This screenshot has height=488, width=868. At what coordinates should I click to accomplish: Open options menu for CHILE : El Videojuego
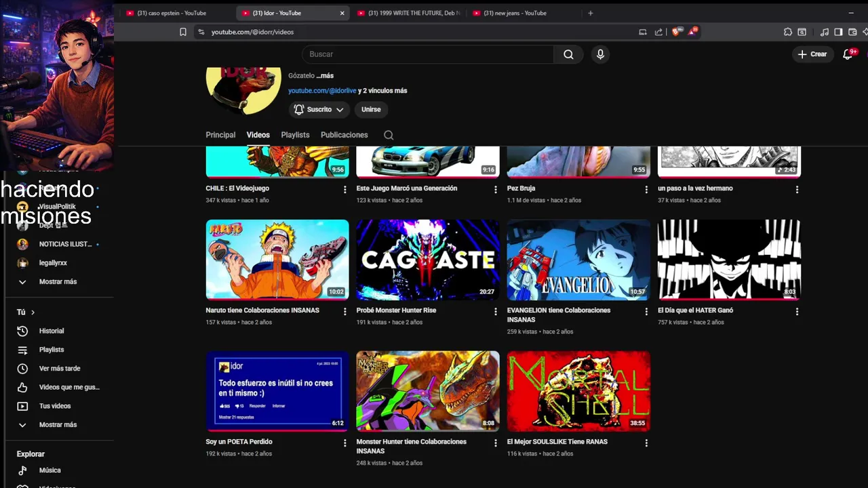point(344,190)
